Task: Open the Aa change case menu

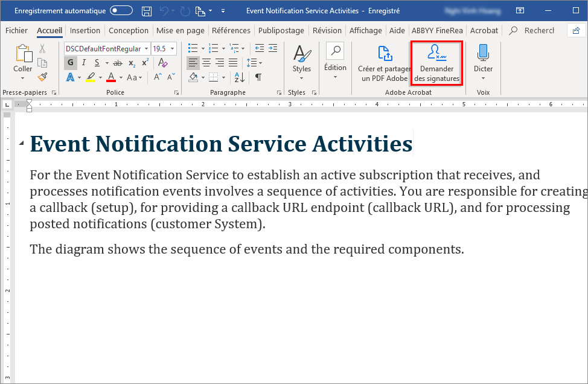Action: (134, 78)
